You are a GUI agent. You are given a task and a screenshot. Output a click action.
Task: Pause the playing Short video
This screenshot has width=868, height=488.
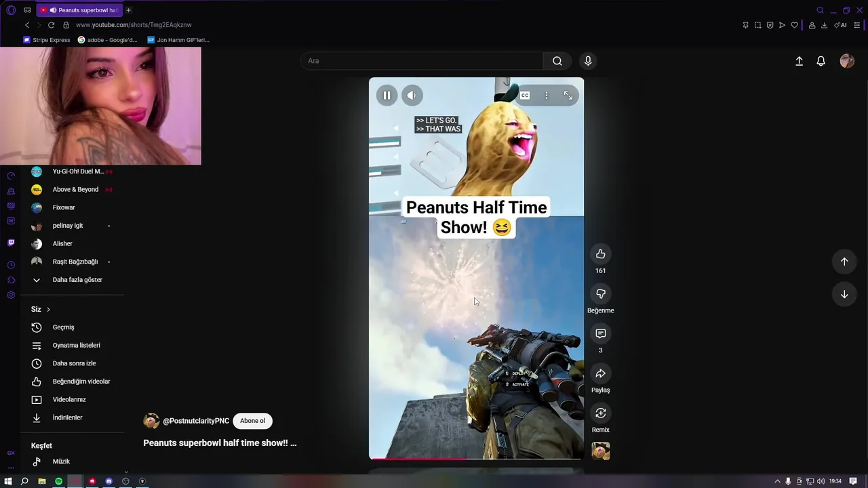[x=387, y=96]
